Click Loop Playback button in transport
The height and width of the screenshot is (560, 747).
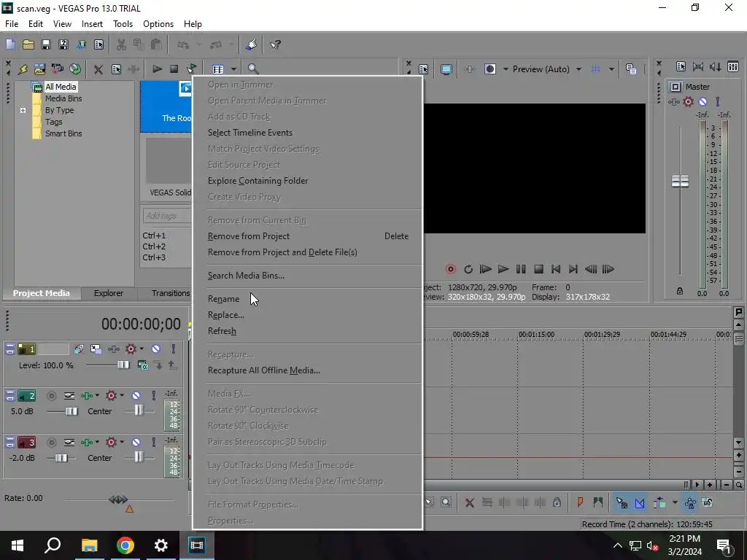[x=468, y=270]
